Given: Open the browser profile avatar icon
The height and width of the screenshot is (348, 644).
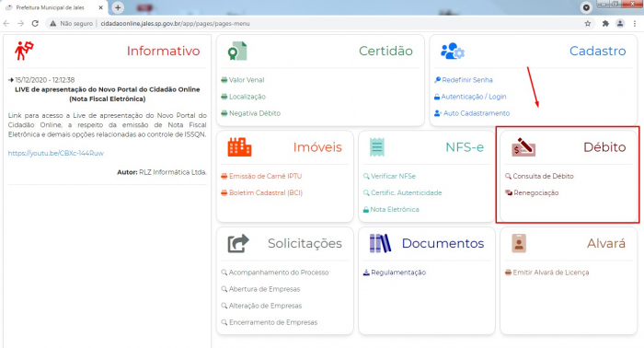Looking at the screenshot, I should click(620, 23).
